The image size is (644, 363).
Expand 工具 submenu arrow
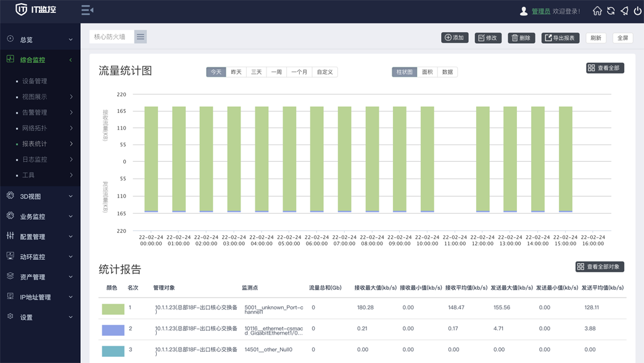tap(72, 175)
